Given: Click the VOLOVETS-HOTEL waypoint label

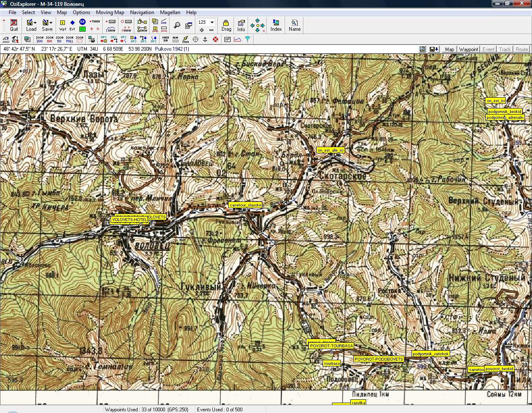Looking at the screenshot, I should click(x=129, y=220).
